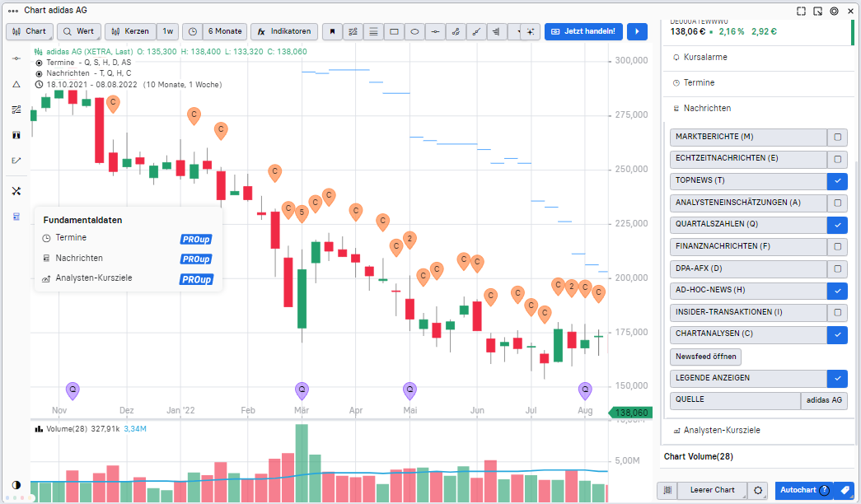This screenshot has height=504, width=861.
Task: Enable the MARKTBERICHTE (M) checkbox
Action: pos(837,138)
